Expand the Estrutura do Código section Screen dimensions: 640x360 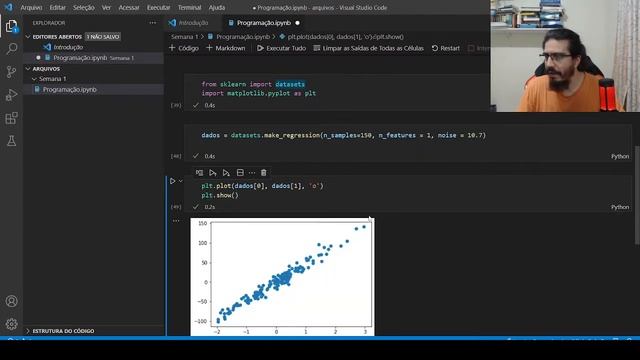tap(28, 331)
